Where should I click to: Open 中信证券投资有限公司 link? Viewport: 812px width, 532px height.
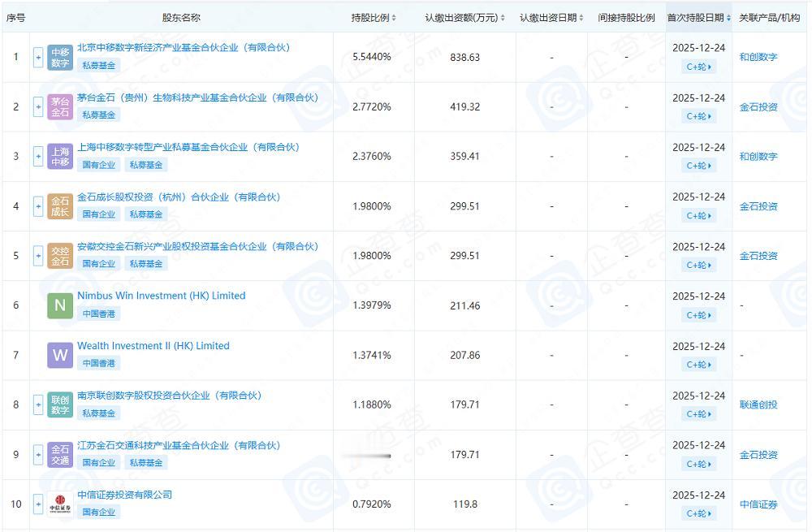(x=125, y=495)
